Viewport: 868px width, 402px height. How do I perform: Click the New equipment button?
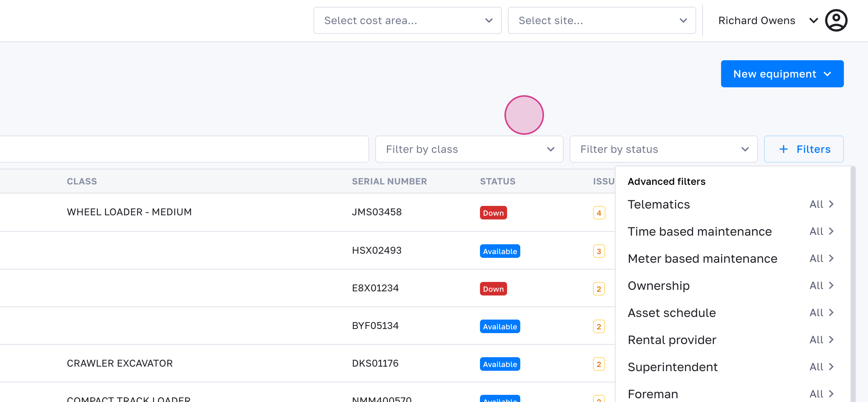(x=782, y=74)
